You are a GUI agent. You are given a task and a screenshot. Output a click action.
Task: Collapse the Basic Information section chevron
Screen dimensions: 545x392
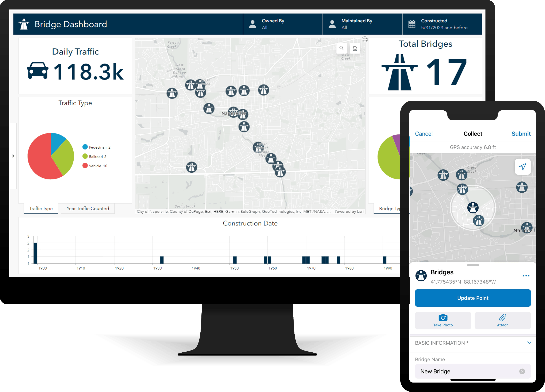pyautogui.click(x=529, y=342)
